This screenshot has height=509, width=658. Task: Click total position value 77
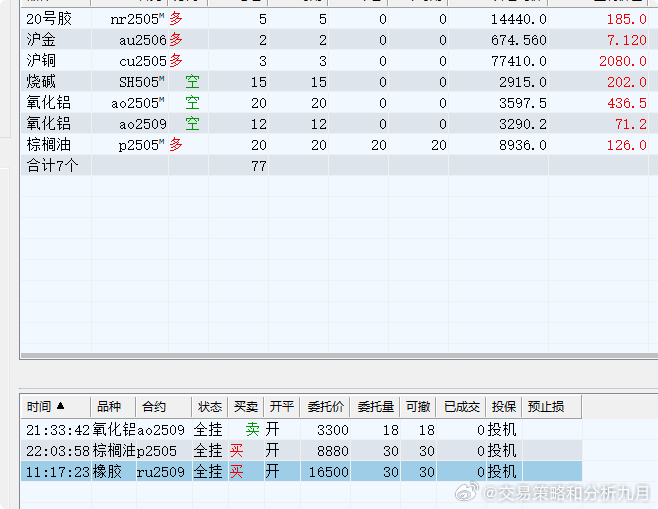(259, 166)
